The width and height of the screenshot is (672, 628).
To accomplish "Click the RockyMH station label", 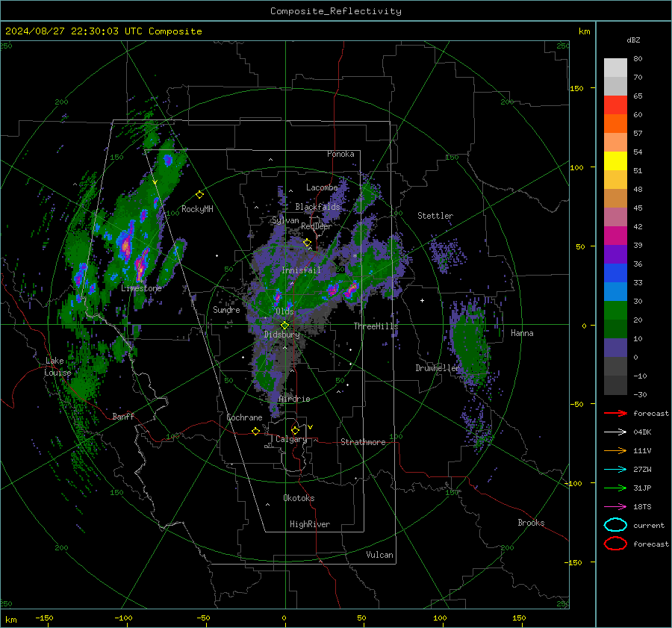I will [197, 209].
